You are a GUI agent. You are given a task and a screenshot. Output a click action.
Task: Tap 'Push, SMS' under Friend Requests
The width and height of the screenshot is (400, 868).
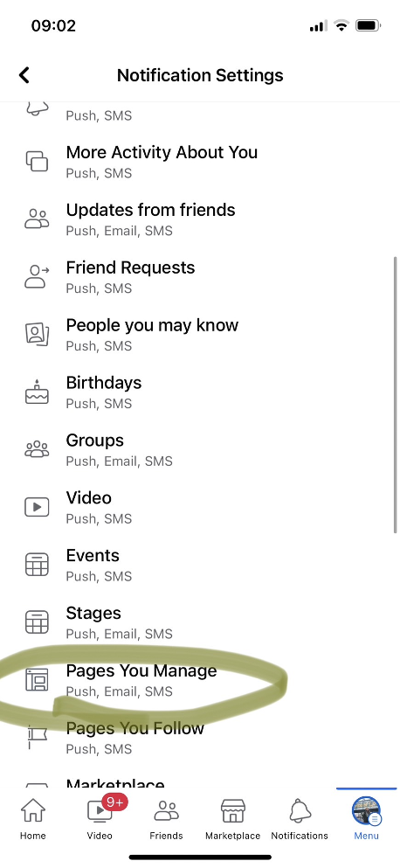(x=99, y=288)
